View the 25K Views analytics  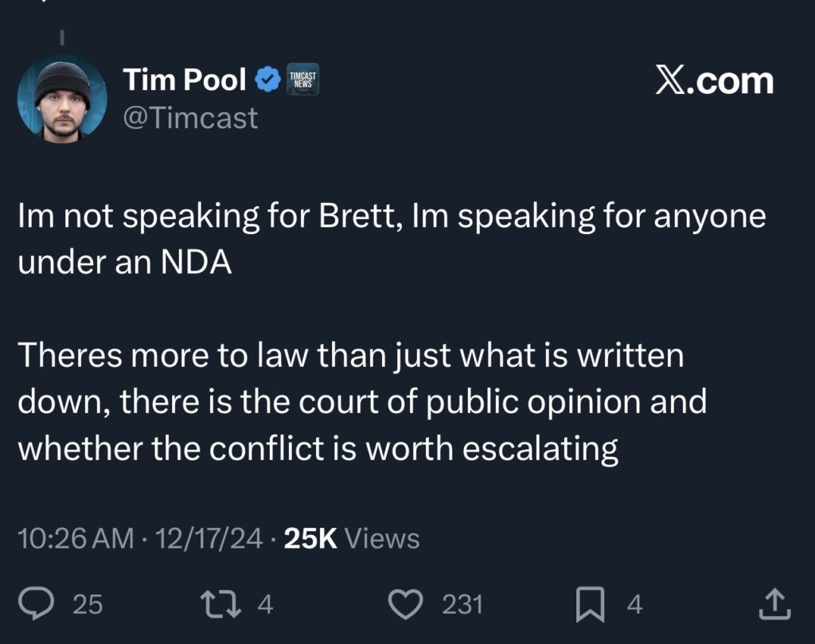(352, 539)
